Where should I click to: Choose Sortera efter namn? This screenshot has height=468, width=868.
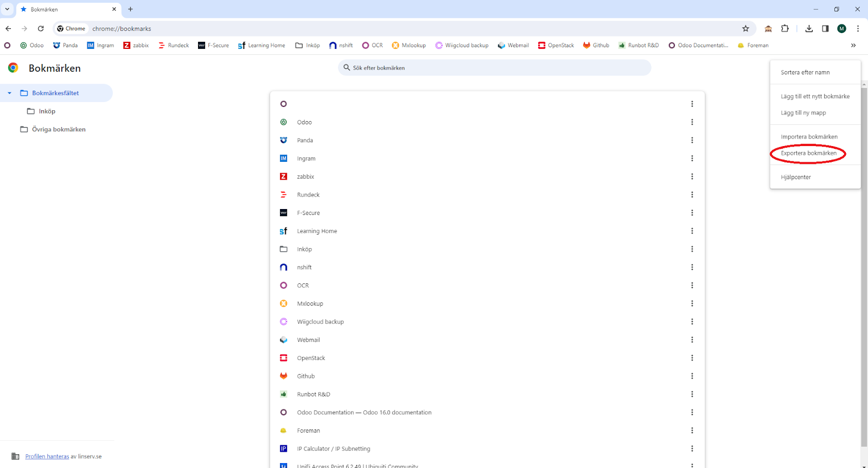815,72
